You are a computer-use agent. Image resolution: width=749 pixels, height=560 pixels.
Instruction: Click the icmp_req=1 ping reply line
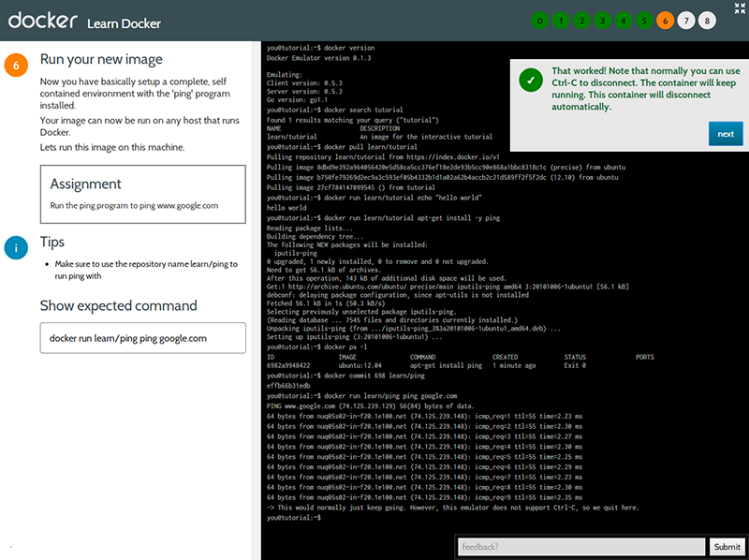pos(424,416)
